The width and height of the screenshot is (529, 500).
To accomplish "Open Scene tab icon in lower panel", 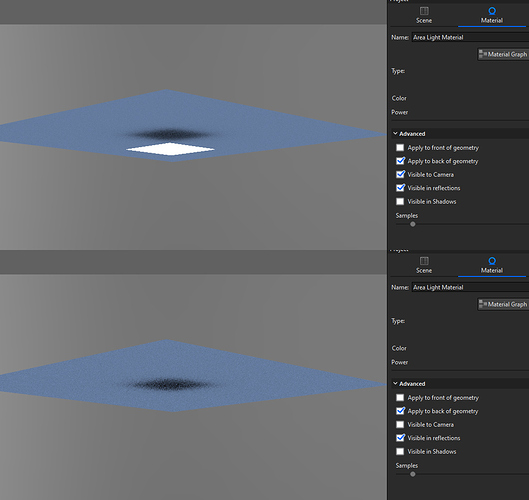I will point(424,261).
